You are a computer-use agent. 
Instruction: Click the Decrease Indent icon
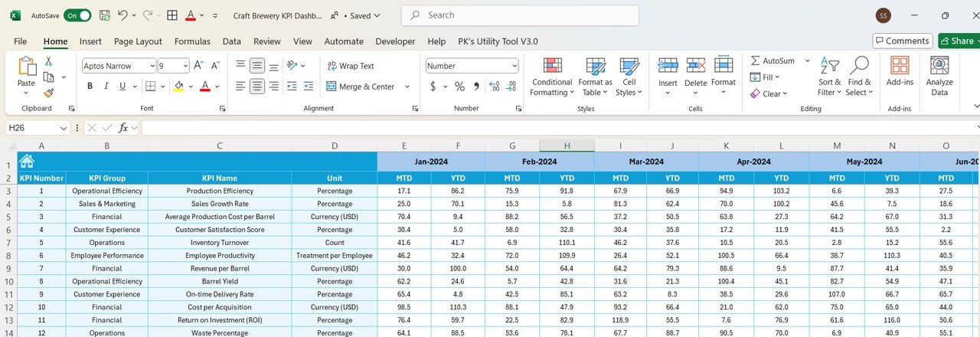(x=291, y=87)
